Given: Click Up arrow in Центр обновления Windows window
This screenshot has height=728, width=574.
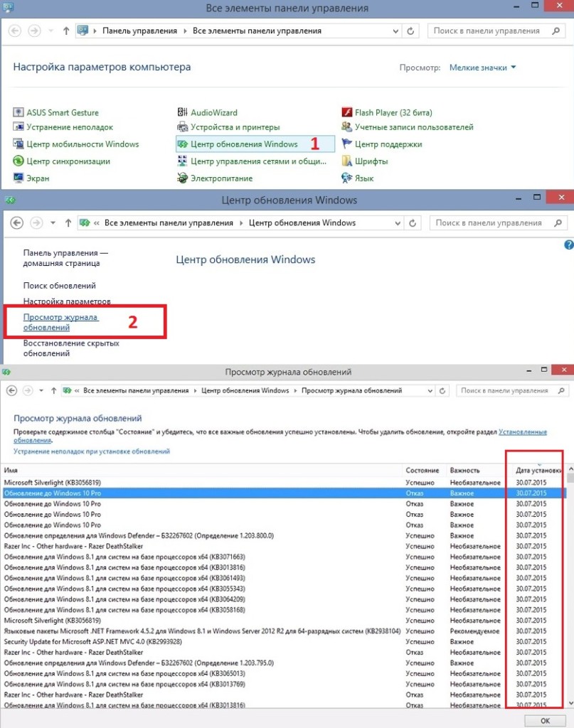Looking at the screenshot, I should pyautogui.click(x=68, y=223).
